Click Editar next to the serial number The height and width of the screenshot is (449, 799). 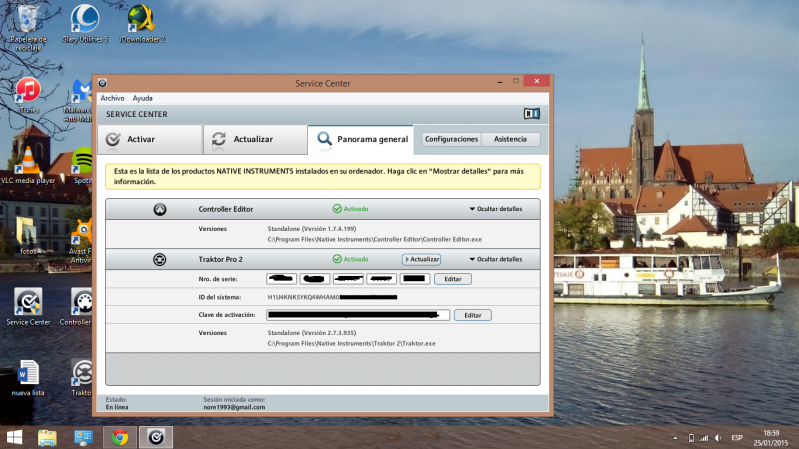[452, 279]
